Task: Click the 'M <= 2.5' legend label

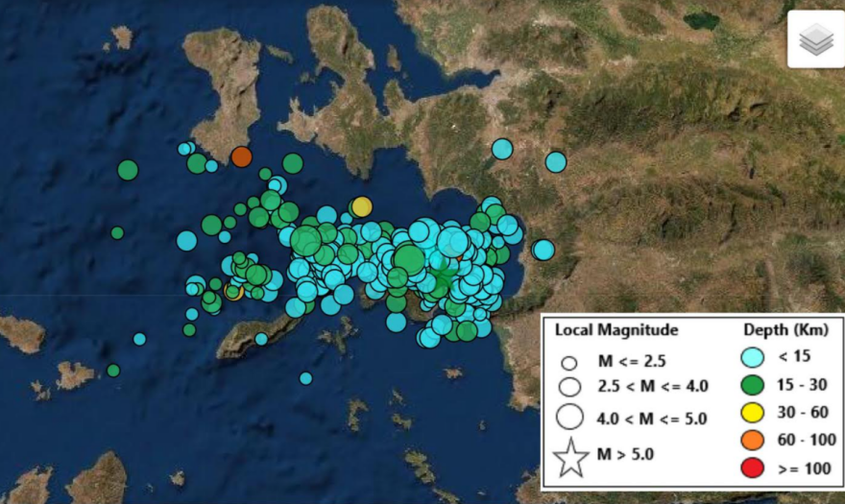Action: 632,361
